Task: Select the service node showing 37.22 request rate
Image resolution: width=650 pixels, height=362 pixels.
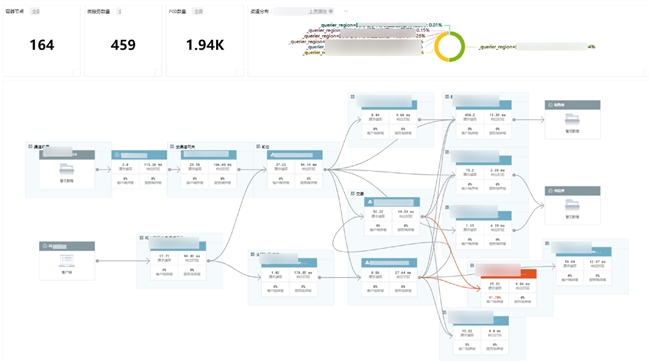Action: [294, 170]
